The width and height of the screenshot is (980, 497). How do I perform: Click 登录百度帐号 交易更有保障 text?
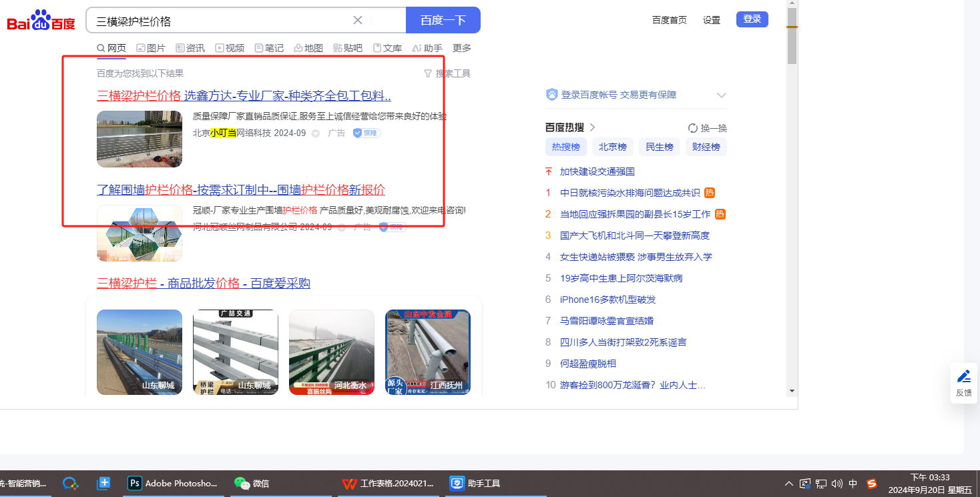pyautogui.click(x=619, y=95)
